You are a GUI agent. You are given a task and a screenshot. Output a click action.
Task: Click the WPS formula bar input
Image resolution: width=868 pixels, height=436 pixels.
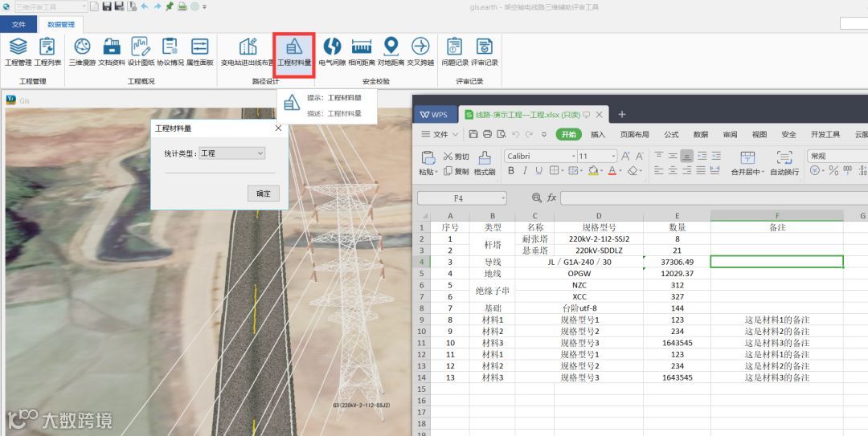coord(714,198)
